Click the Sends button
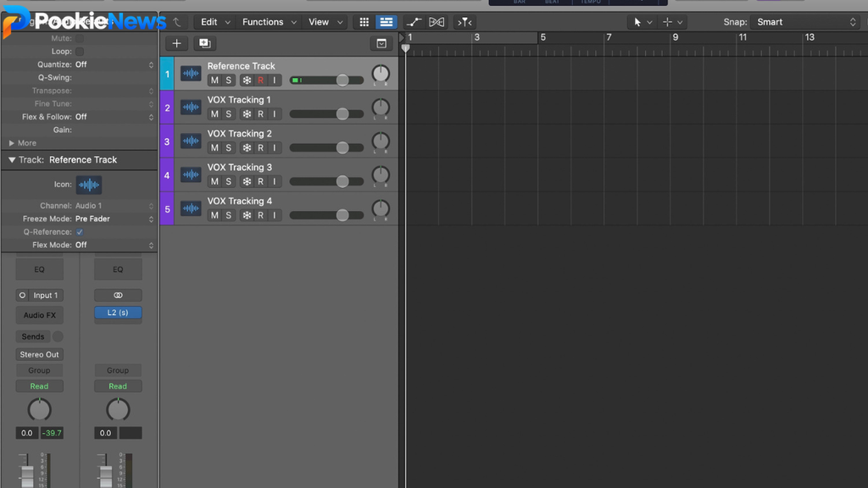The image size is (868, 488). 33,336
